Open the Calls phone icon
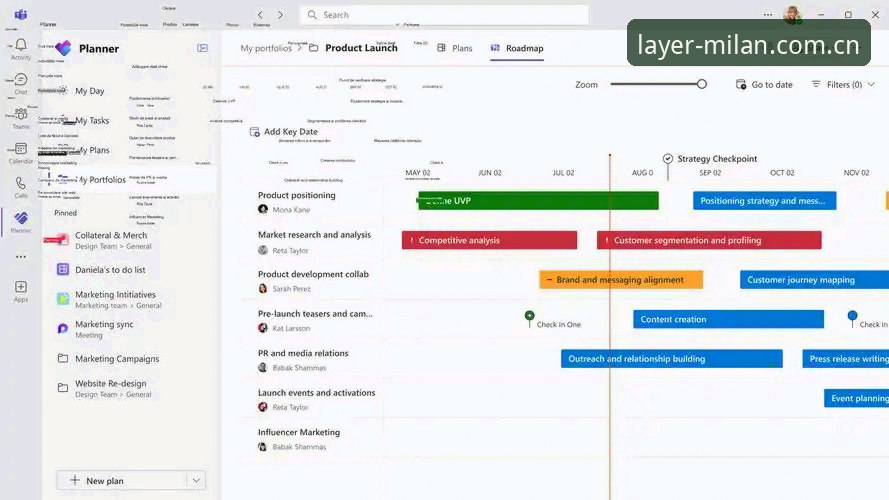Image resolution: width=889 pixels, height=500 pixels. coord(21,183)
